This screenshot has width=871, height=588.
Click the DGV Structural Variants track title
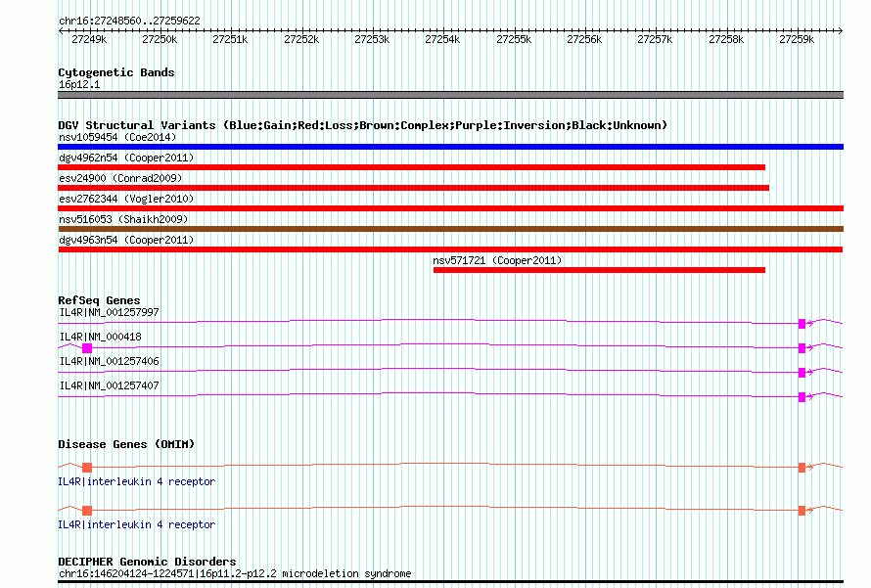[363, 125]
